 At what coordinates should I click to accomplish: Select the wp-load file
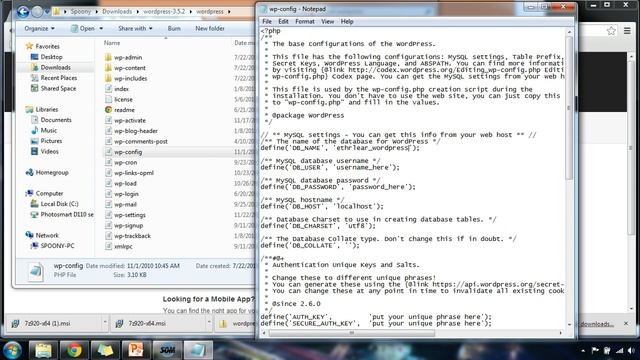pos(125,183)
